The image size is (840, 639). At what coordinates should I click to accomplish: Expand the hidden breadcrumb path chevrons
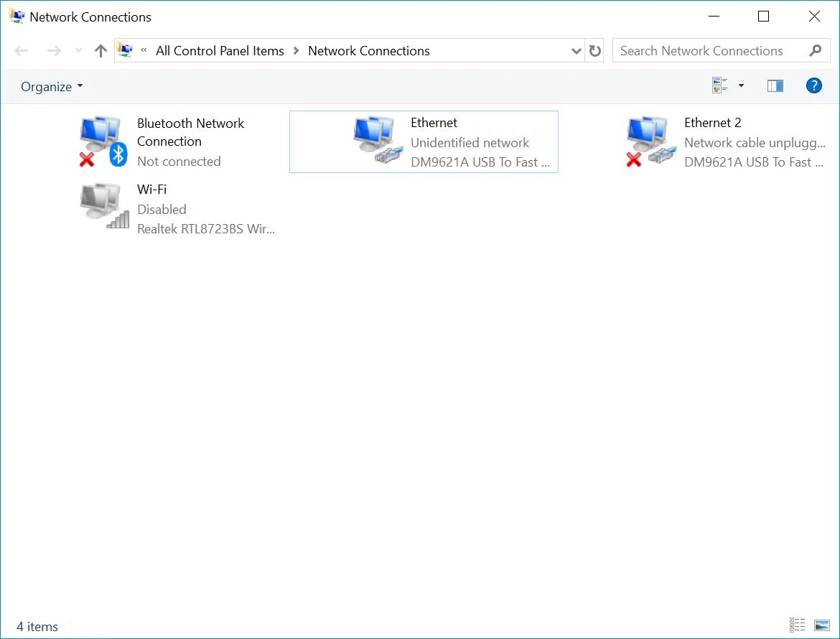click(x=144, y=50)
